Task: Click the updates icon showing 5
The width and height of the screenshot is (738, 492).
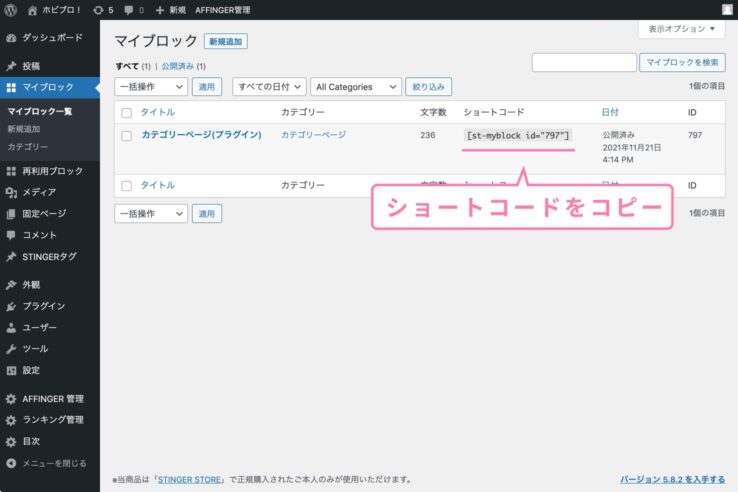Action: click(x=98, y=10)
